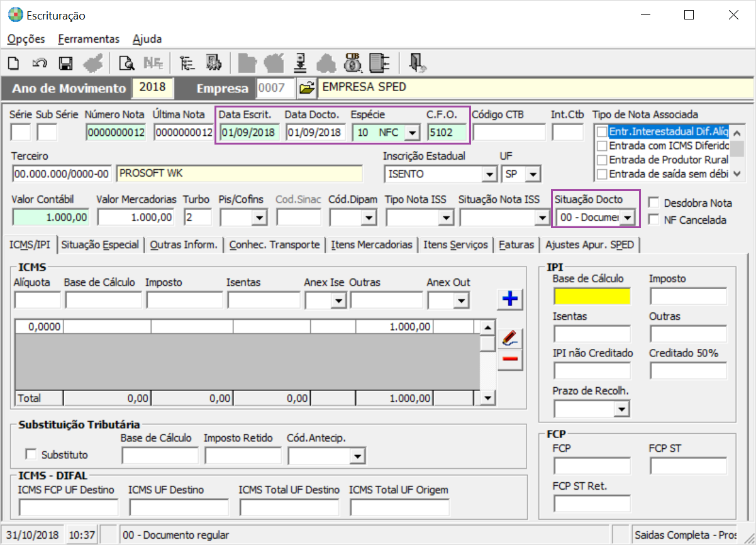Click the Código CTB input field
Screen dimensions: 756x545
(509, 133)
